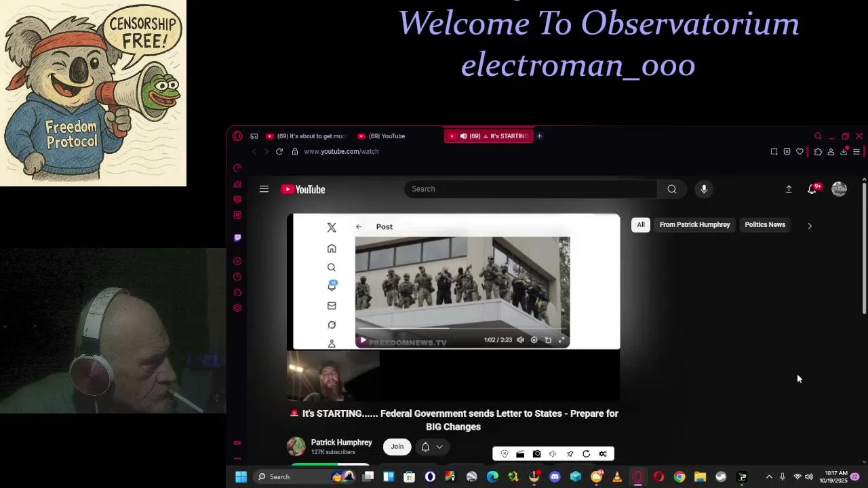
Task: Reload the page in Opera GX
Action: coord(279,151)
